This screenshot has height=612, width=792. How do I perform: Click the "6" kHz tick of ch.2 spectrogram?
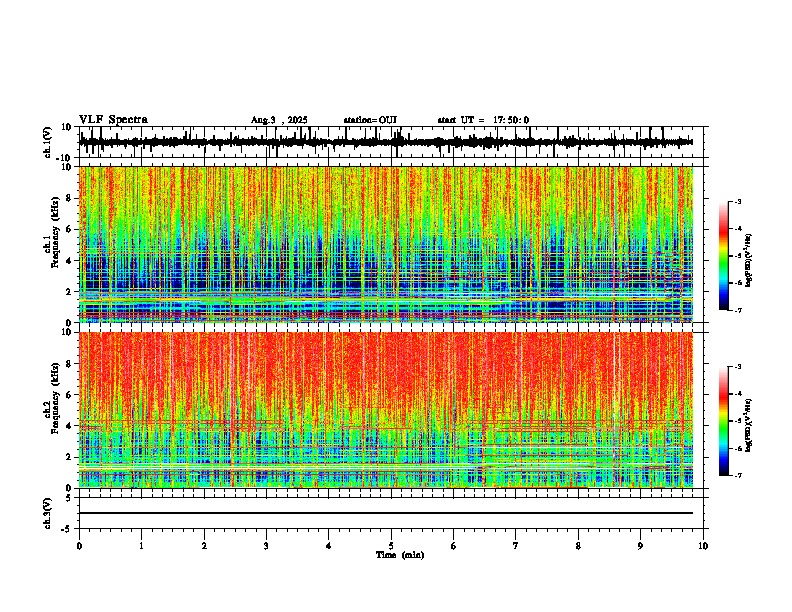tap(70, 395)
